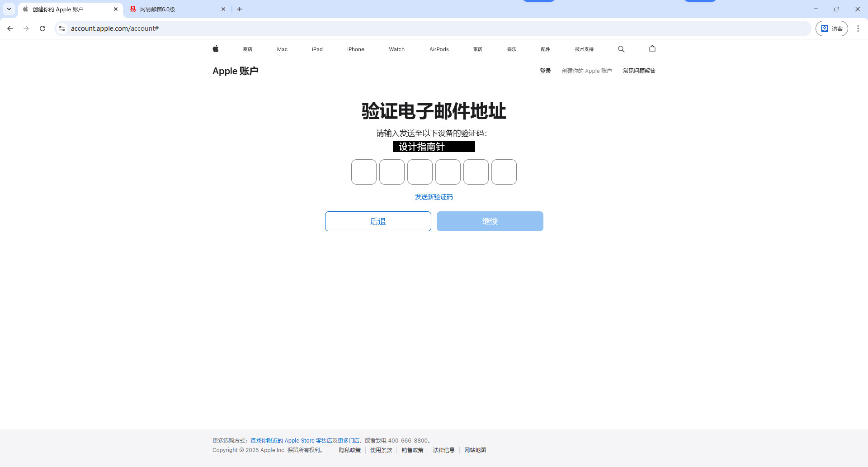Switch to the 网易邮箱6.0版 tab
Screen dimensions: 868x467
click(x=177, y=9)
